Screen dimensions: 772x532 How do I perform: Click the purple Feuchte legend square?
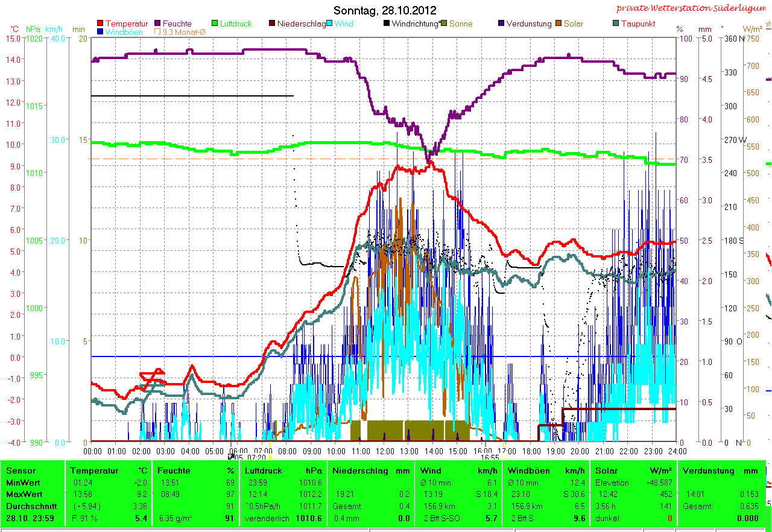point(158,24)
